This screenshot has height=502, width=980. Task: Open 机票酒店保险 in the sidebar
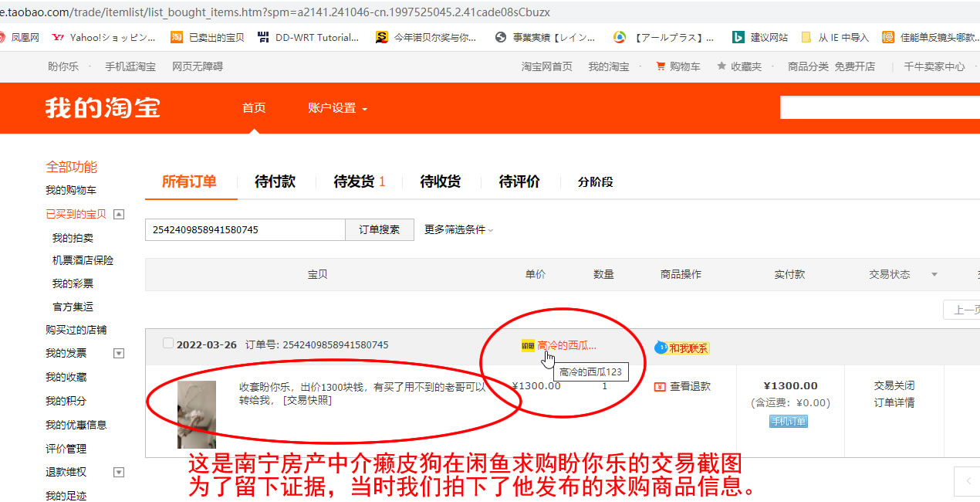pos(83,260)
